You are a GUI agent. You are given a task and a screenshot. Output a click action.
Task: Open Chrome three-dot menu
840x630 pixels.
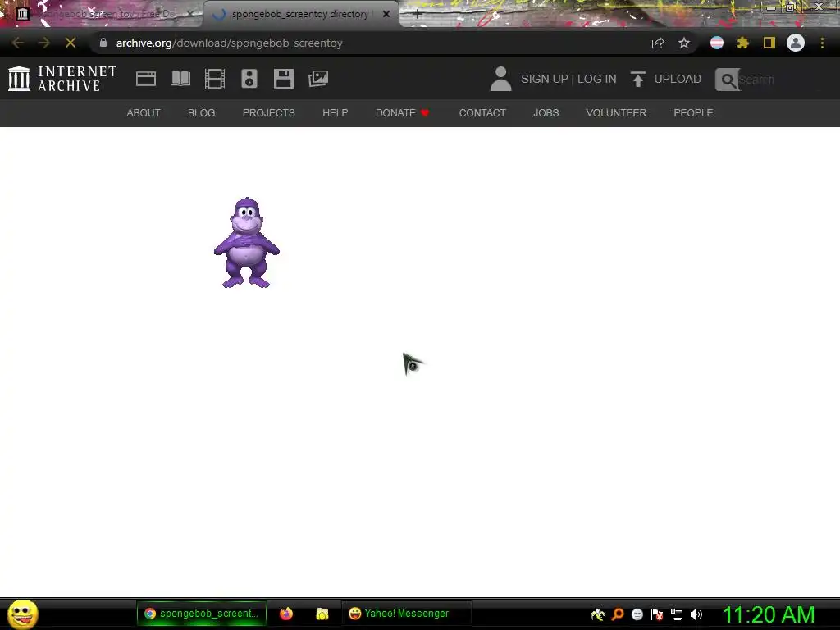[822, 43]
